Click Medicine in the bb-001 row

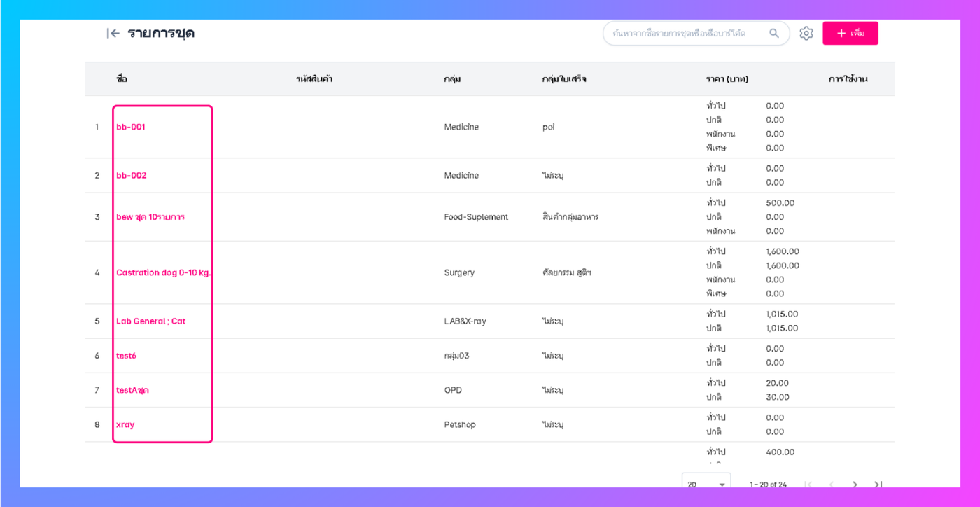[461, 127]
